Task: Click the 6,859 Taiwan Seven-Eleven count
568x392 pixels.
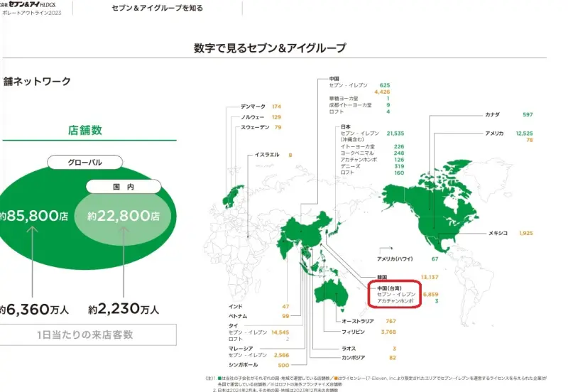Action: point(430,295)
